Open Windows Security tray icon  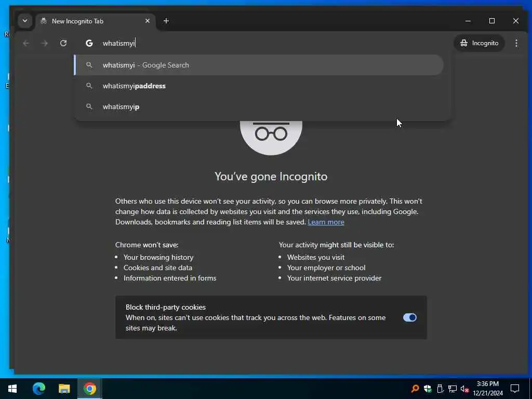[x=428, y=389]
